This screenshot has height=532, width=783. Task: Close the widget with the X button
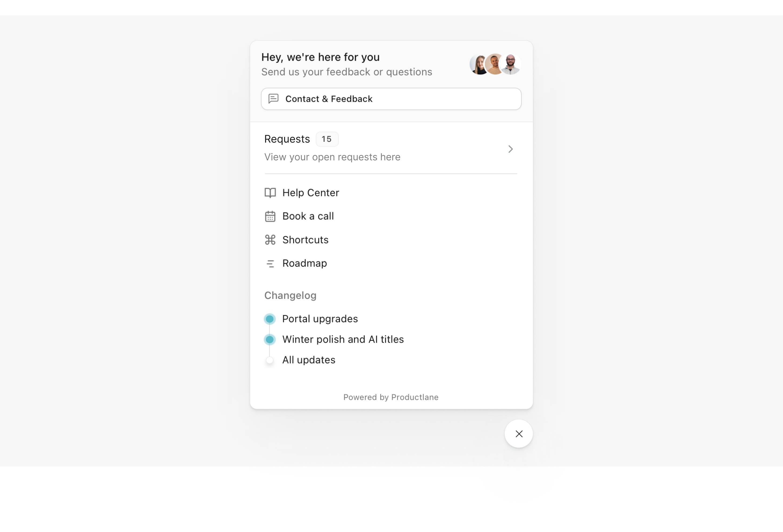519,434
